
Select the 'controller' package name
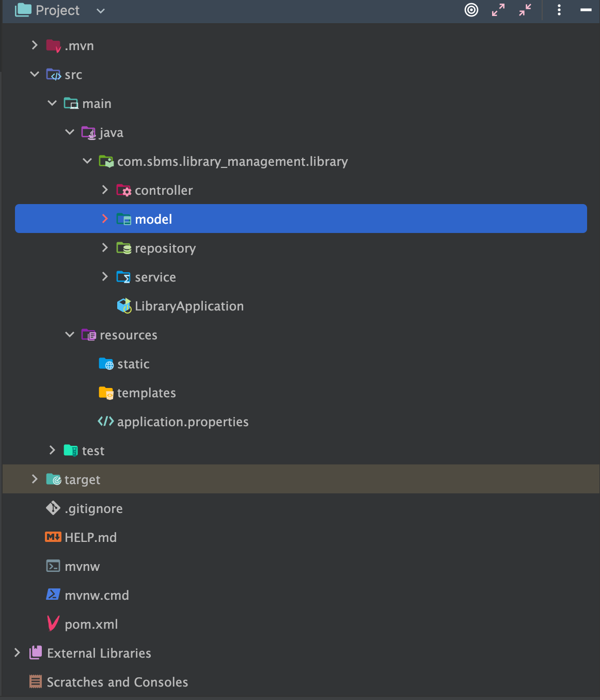(164, 191)
